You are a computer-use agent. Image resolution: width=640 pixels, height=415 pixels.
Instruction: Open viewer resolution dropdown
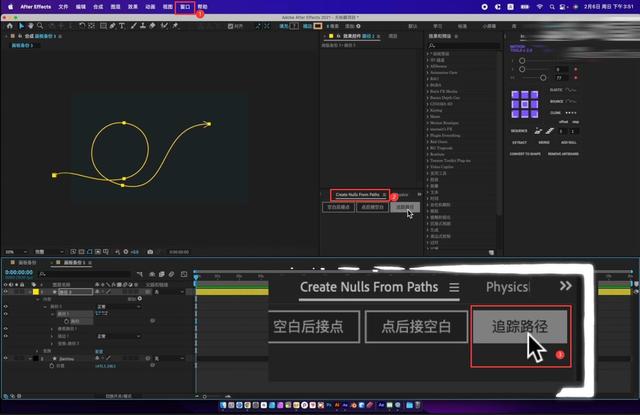49,252
